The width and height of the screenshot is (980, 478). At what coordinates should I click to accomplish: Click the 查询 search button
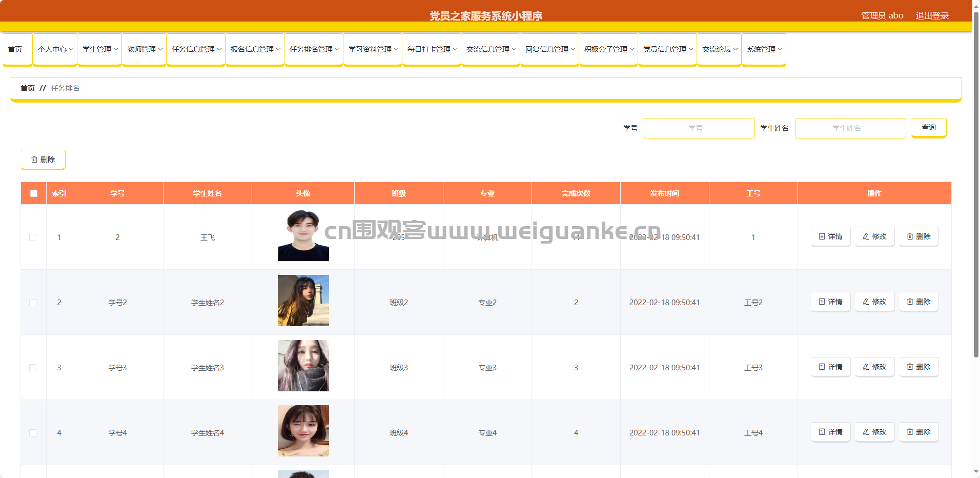tap(929, 128)
